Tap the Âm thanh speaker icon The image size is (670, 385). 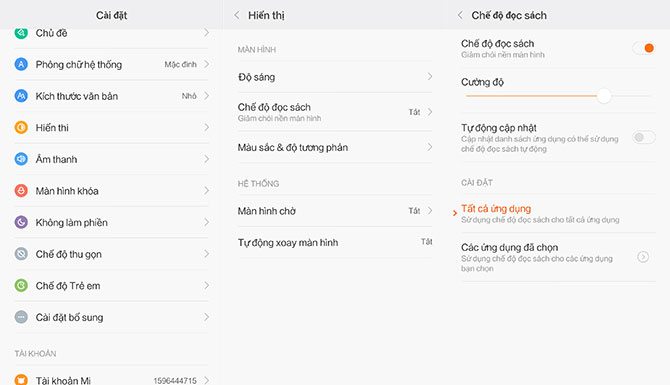point(21,159)
